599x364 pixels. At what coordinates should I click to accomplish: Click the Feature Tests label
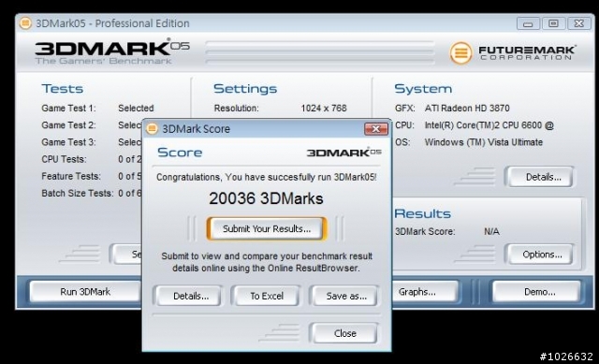(71, 176)
